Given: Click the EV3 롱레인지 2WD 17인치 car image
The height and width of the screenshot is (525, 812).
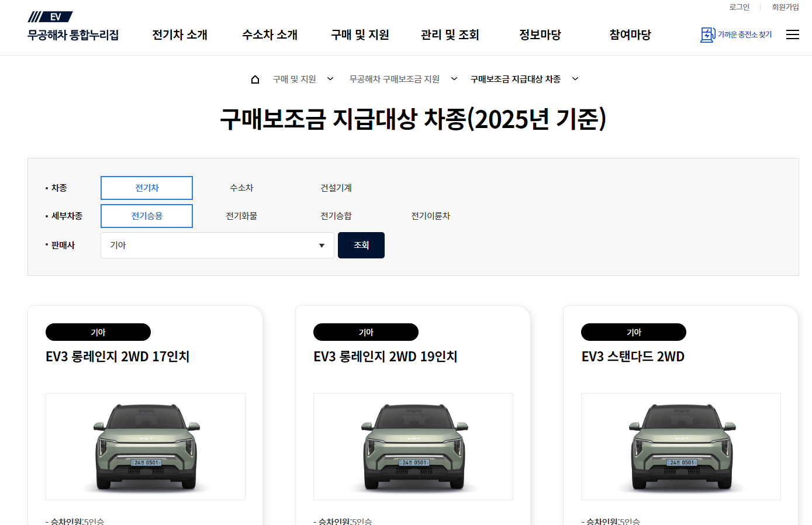Looking at the screenshot, I should click(145, 446).
